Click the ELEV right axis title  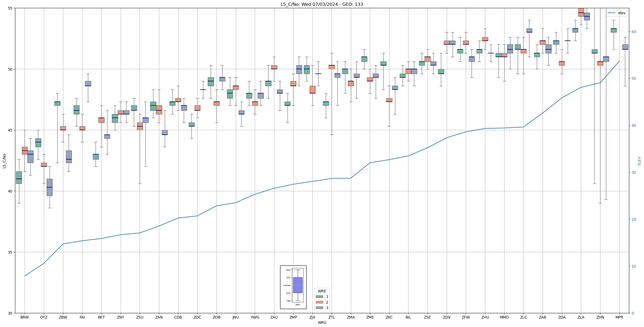pyautogui.click(x=639, y=161)
